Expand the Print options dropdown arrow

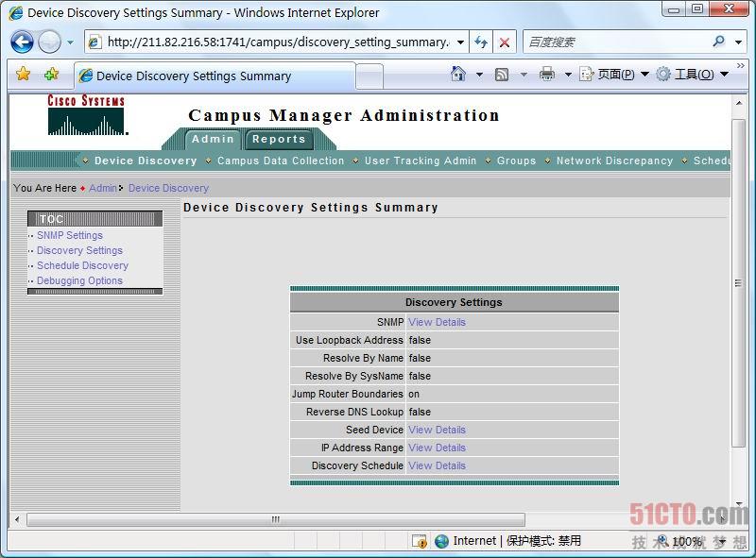pyautogui.click(x=568, y=75)
